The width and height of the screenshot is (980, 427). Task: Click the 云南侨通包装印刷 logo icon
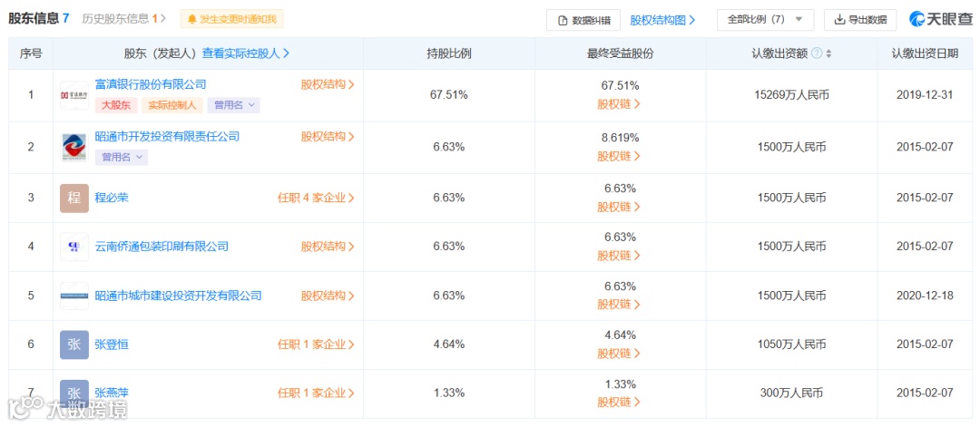click(x=74, y=247)
